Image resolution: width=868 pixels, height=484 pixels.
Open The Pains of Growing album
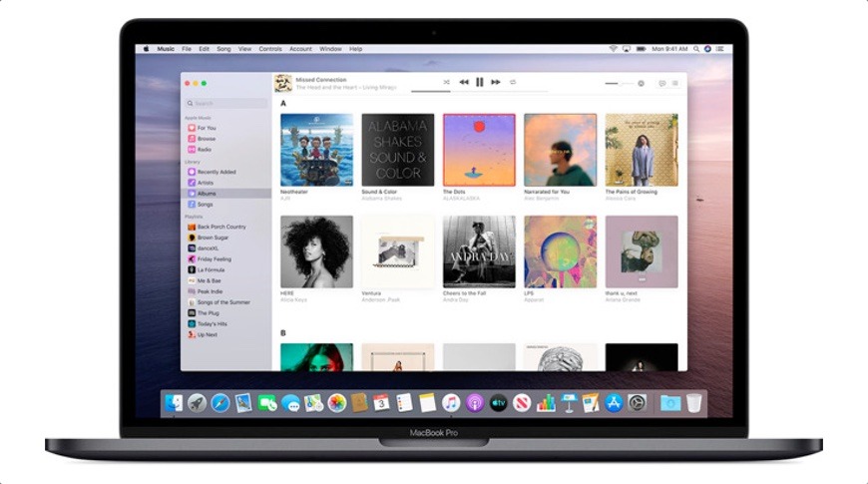pyautogui.click(x=642, y=150)
